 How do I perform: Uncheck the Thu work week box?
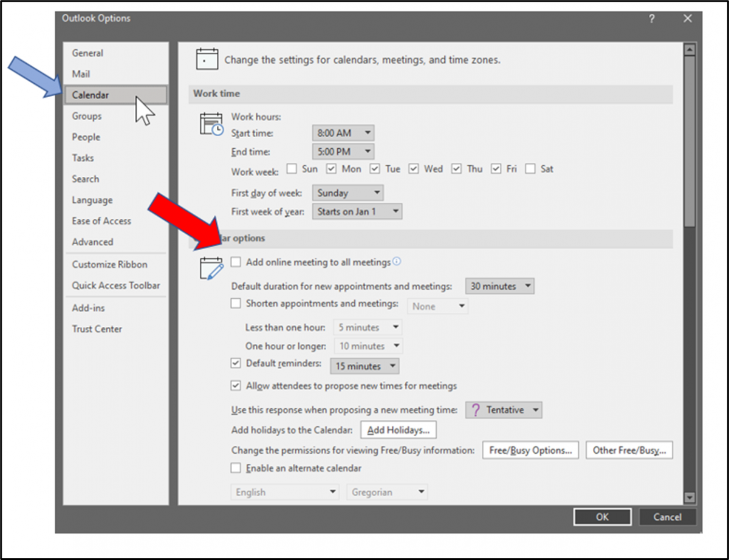[x=457, y=169]
